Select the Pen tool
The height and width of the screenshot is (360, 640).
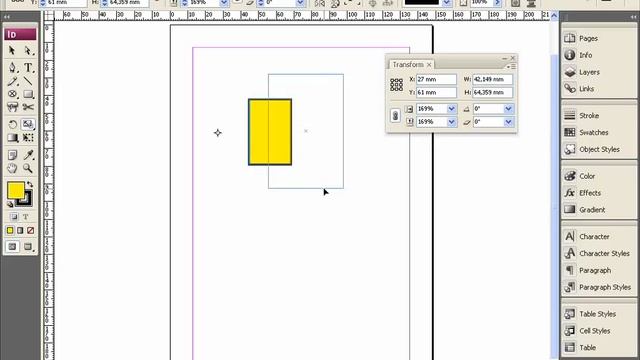pos(12,67)
